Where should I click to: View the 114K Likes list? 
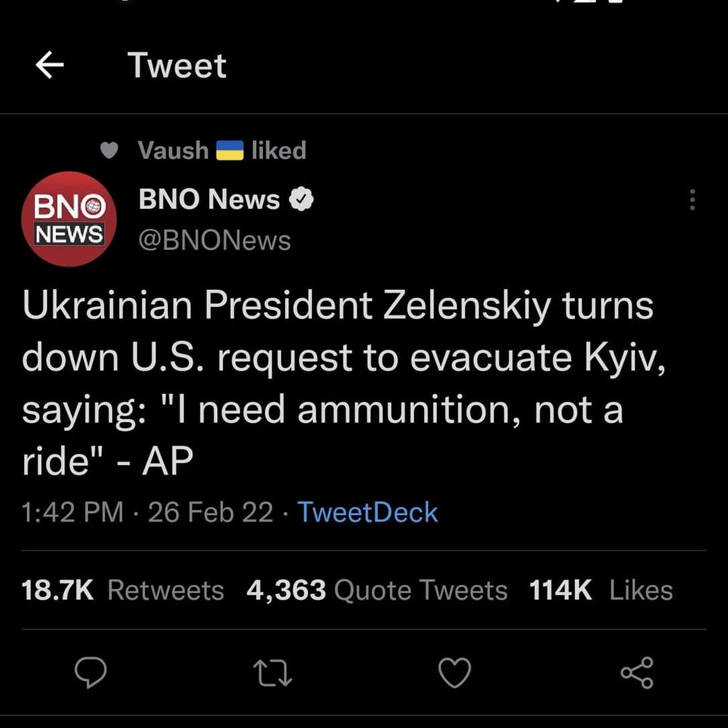point(601,590)
